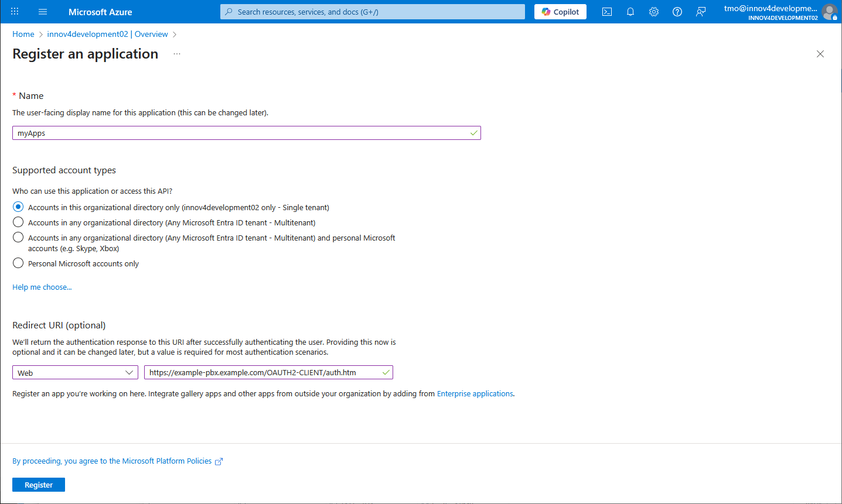Screen dimensions: 842x504
Task: Select single tenant accounts option
Action: coord(18,207)
